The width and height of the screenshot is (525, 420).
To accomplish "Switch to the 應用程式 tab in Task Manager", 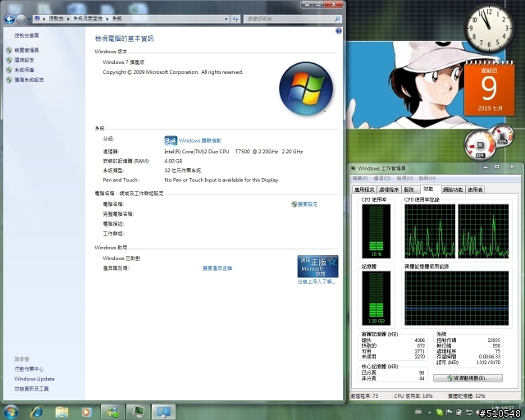I will (x=364, y=189).
